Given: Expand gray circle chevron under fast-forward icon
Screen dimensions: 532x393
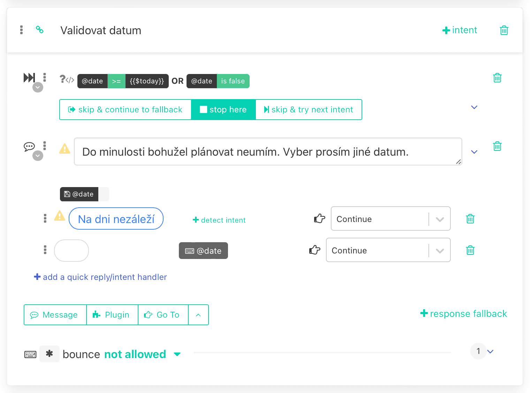Looking at the screenshot, I should click(38, 87).
